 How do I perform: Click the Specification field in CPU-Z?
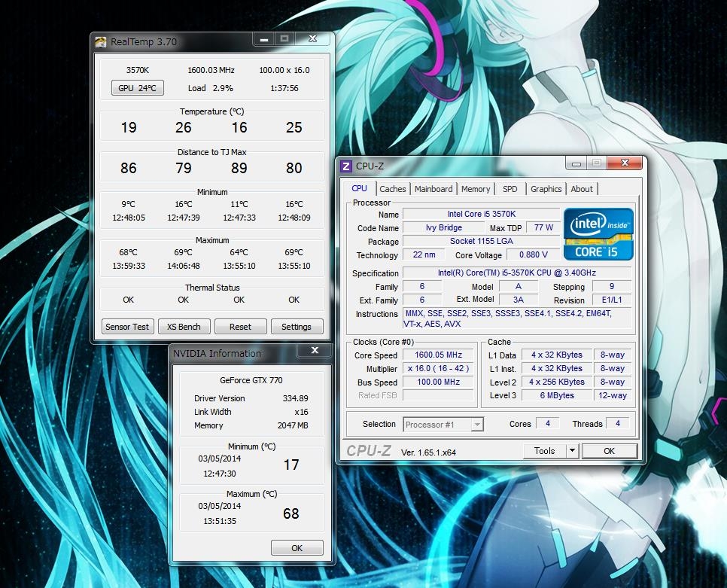pyautogui.click(x=516, y=273)
